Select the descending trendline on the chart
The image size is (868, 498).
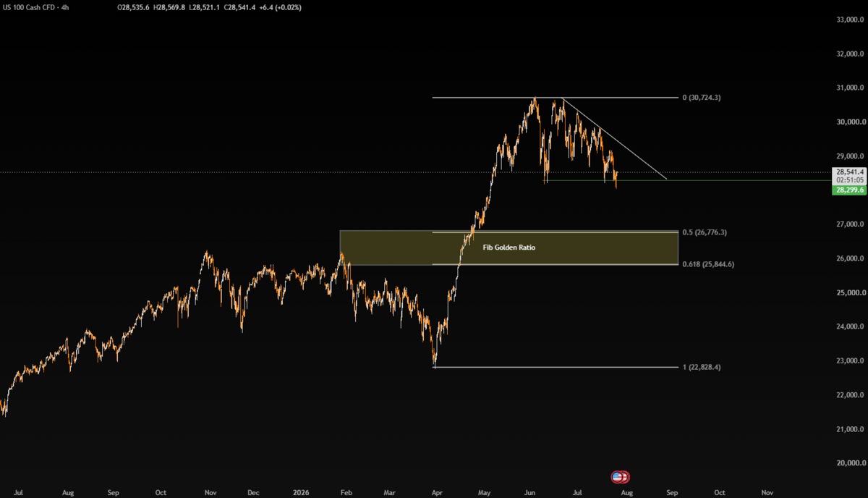pos(615,138)
